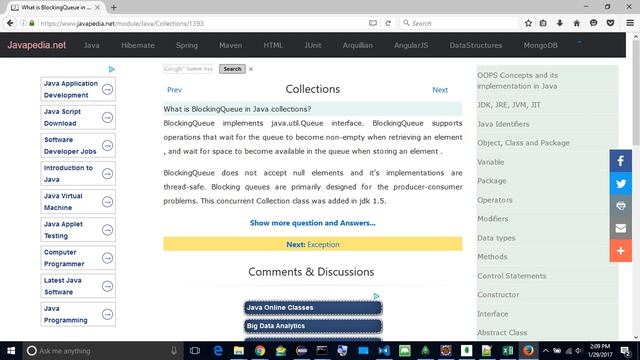This screenshot has width=640, height=360.
Task: Click the Pocket save icon
Action: (x=610, y=23)
